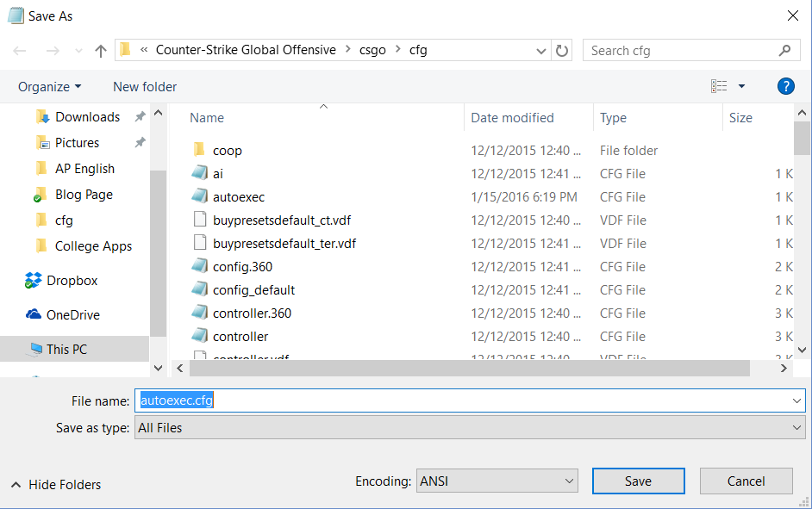812x509 pixels.
Task: Sort by the Name column
Action: (207, 118)
